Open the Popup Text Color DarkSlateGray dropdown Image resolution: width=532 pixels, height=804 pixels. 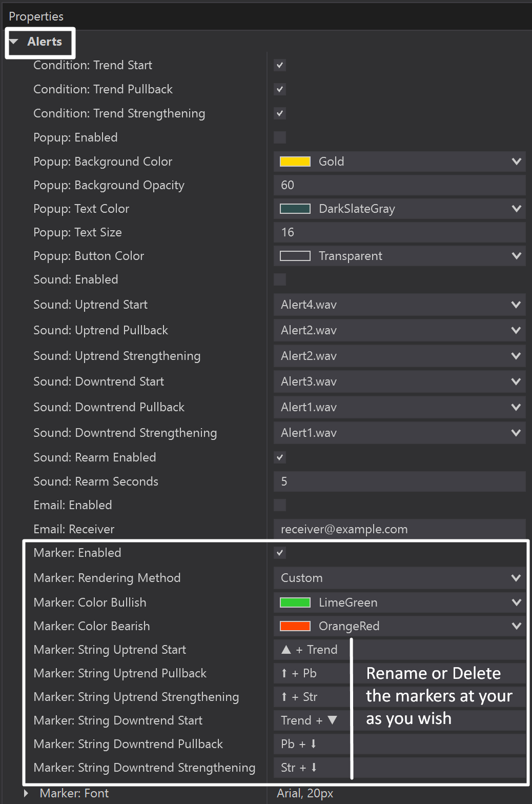click(400, 209)
